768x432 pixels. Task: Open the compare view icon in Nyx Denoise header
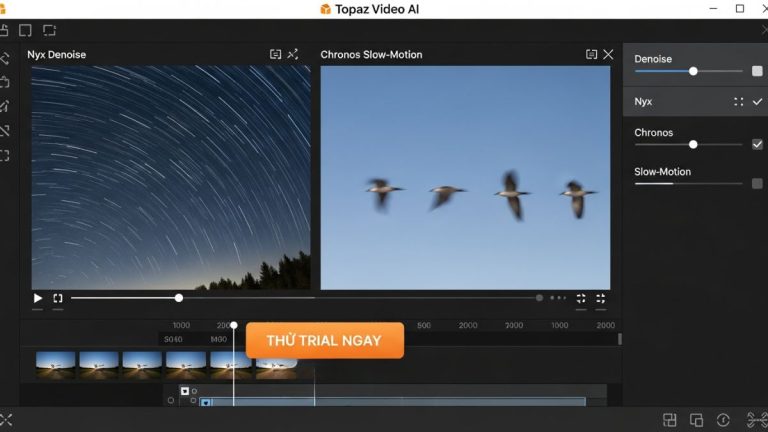click(276, 54)
